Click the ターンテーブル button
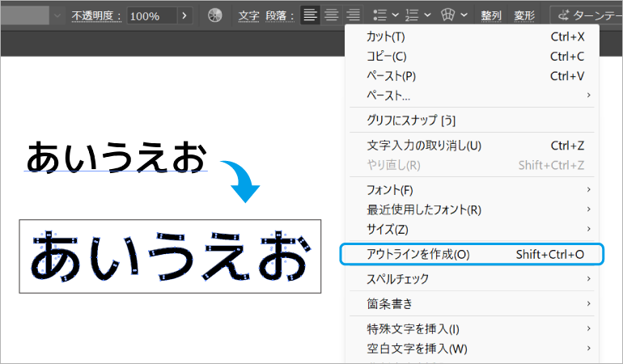623x364 pixels. (x=587, y=16)
